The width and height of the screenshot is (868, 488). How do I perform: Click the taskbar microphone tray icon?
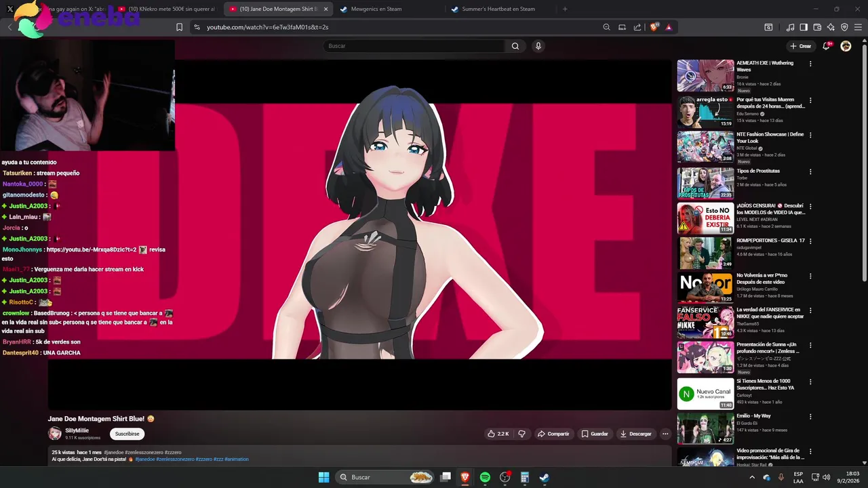[x=781, y=477]
